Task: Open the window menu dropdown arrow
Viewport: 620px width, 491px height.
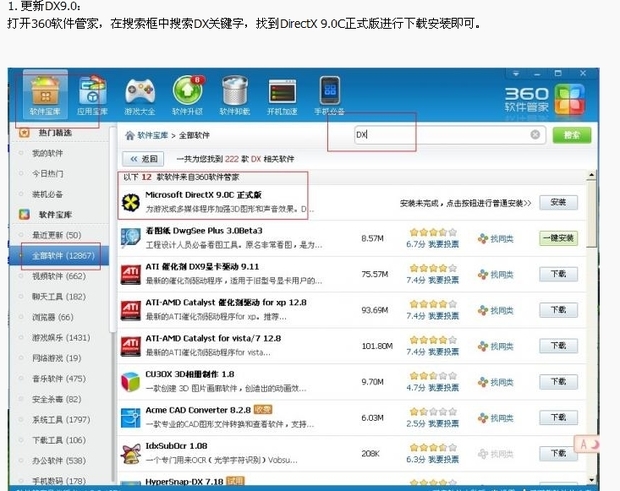Action: coord(516,74)
